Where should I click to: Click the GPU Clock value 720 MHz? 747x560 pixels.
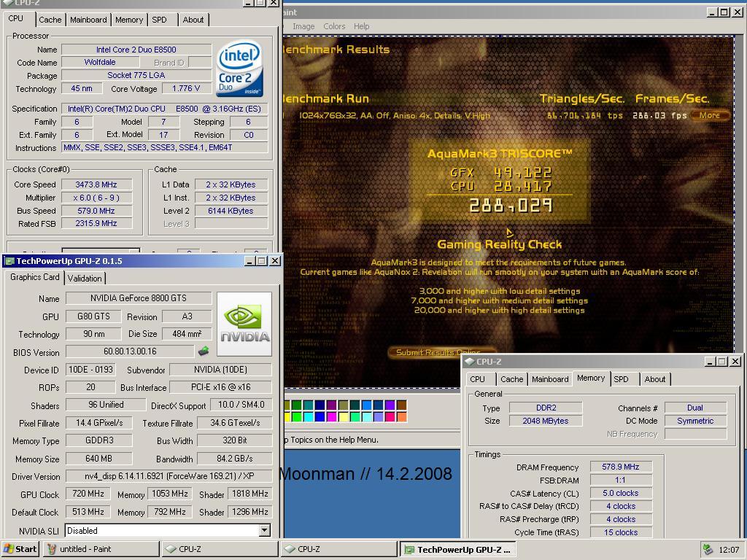pyautogui.click(x=88, y=494)
